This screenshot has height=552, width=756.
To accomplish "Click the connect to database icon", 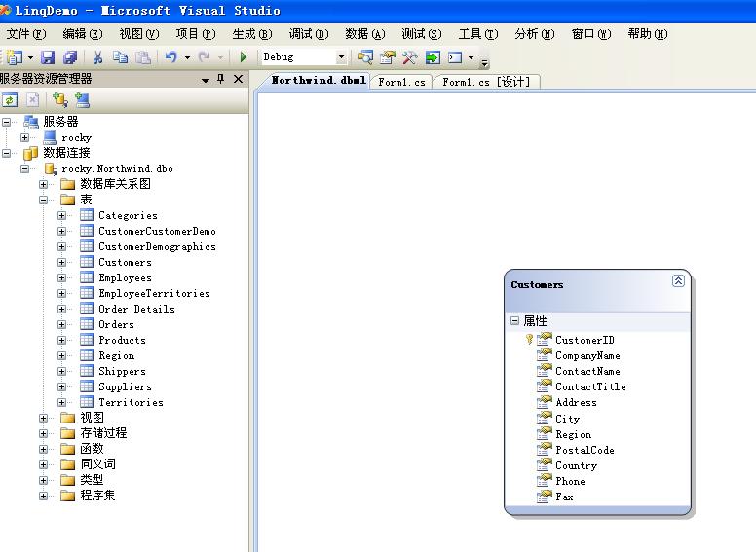I will point(60,100).
